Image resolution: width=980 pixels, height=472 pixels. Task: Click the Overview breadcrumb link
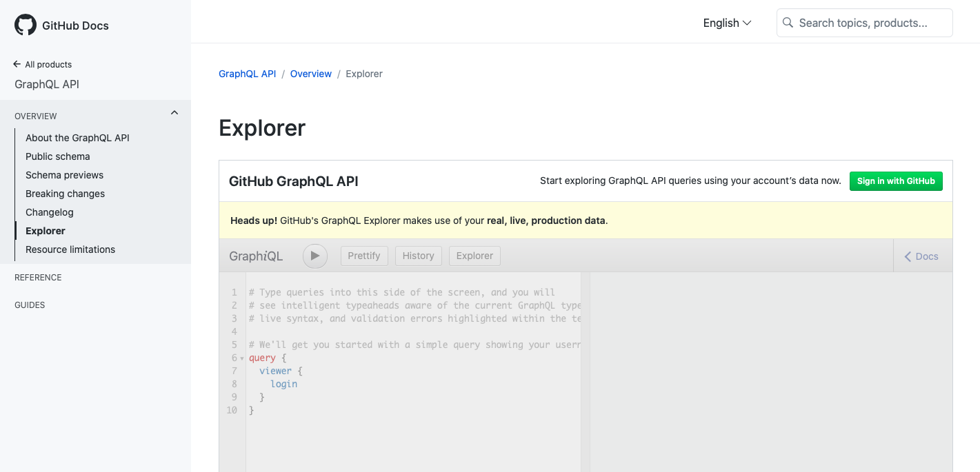(x=310, y=74)
